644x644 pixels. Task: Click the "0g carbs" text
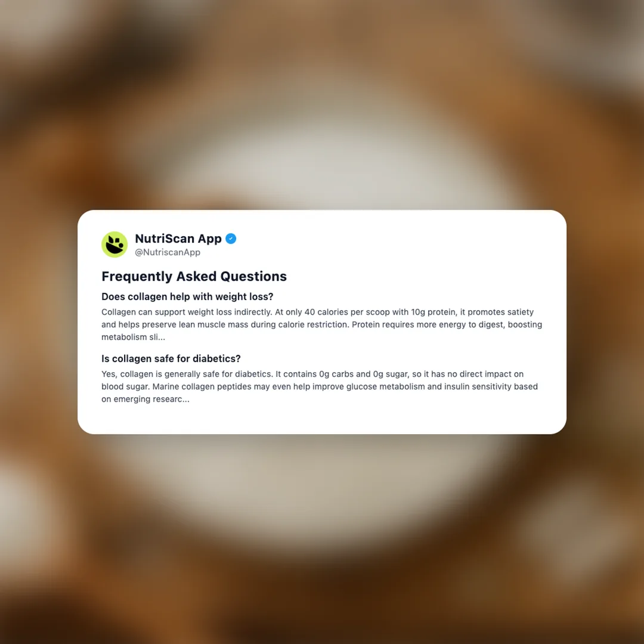(x=336, y=374)
